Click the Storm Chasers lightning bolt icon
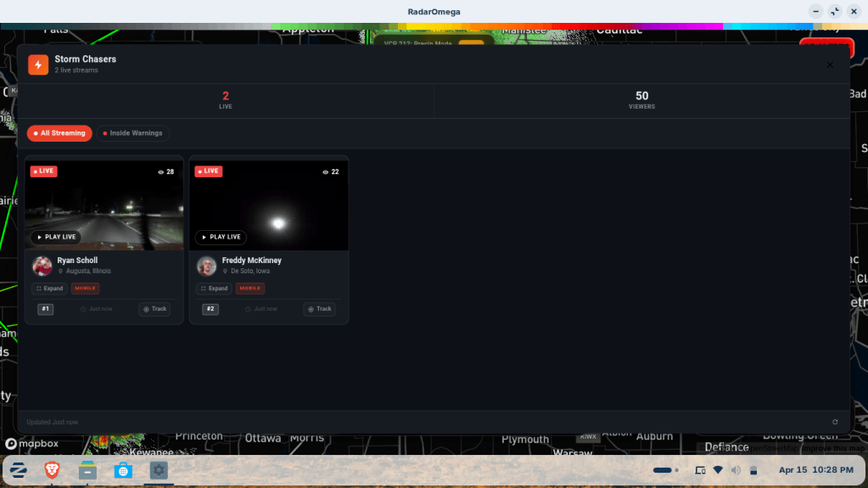 tap(37, 65)
